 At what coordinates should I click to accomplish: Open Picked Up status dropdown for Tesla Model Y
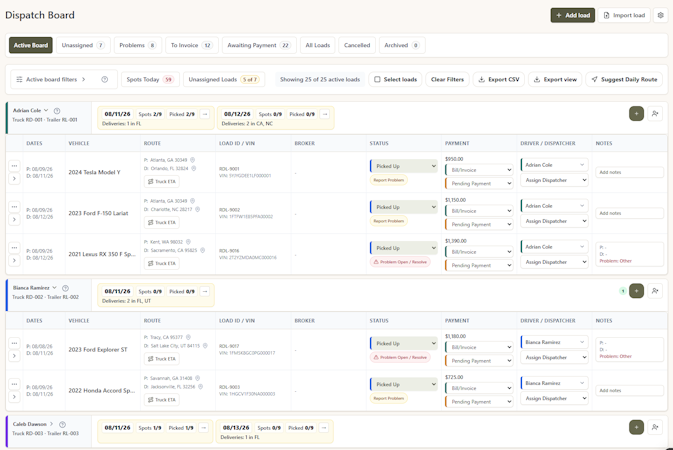[404, 166]
